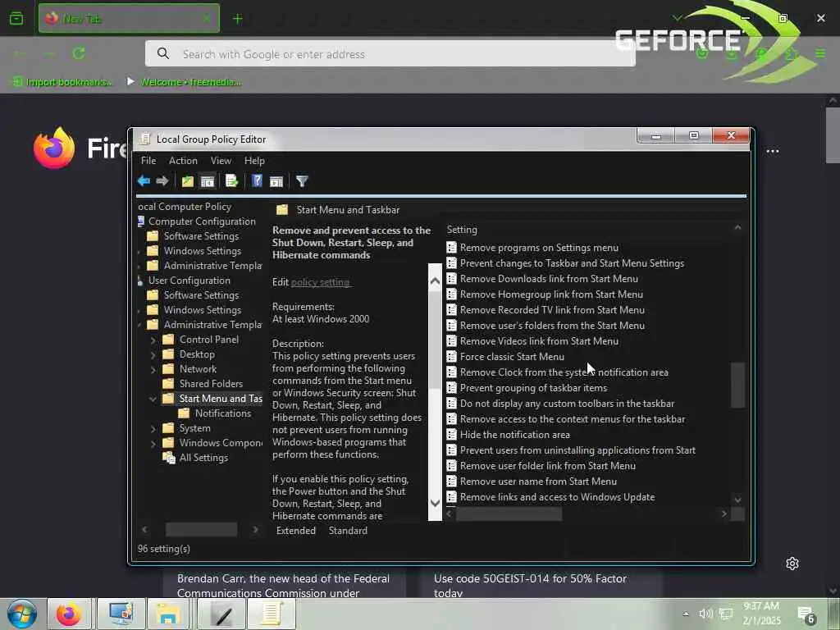The height and width of the screenshot is (630, 840).
Task: Click the Firefox new tab plus icon
Action: click(x=237, y=19)
